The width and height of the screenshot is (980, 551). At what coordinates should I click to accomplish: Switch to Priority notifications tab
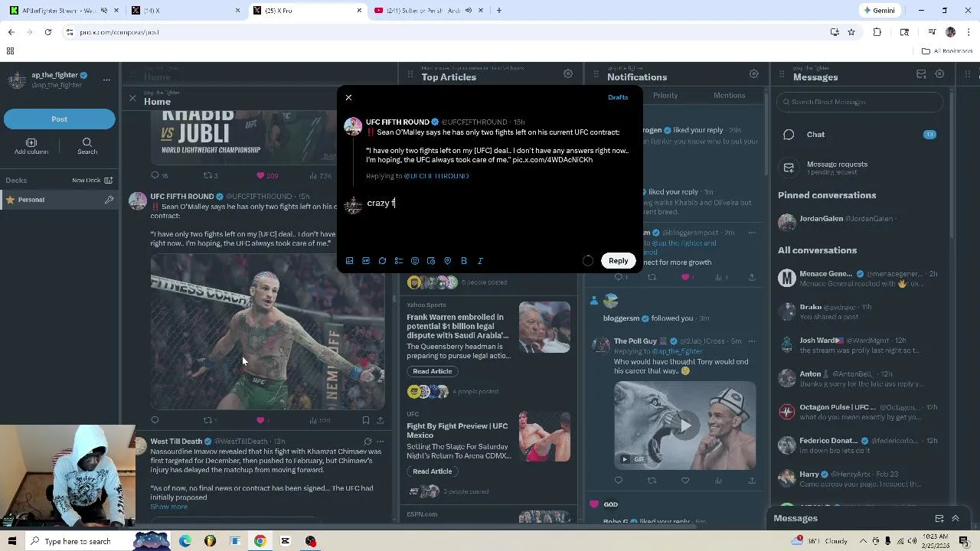click(665, 96)
